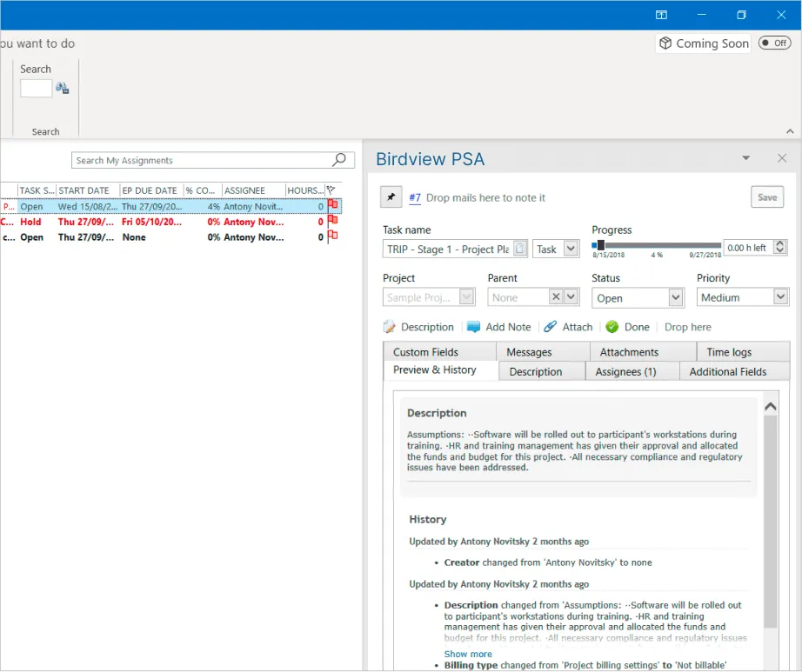Sort by the % CO... column header
The width and height of the screenshot is (802, 672).
tap(203, 190)
